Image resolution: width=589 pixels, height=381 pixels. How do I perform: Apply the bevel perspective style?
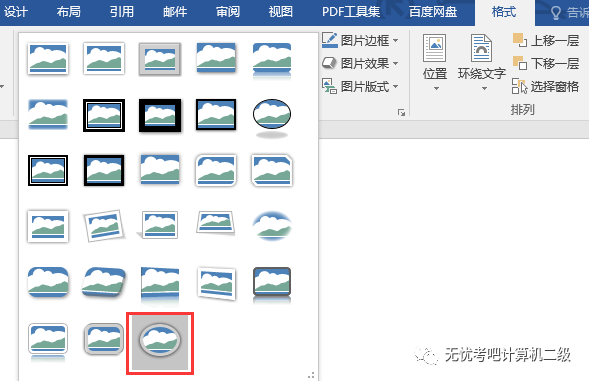tap(104, 282)
